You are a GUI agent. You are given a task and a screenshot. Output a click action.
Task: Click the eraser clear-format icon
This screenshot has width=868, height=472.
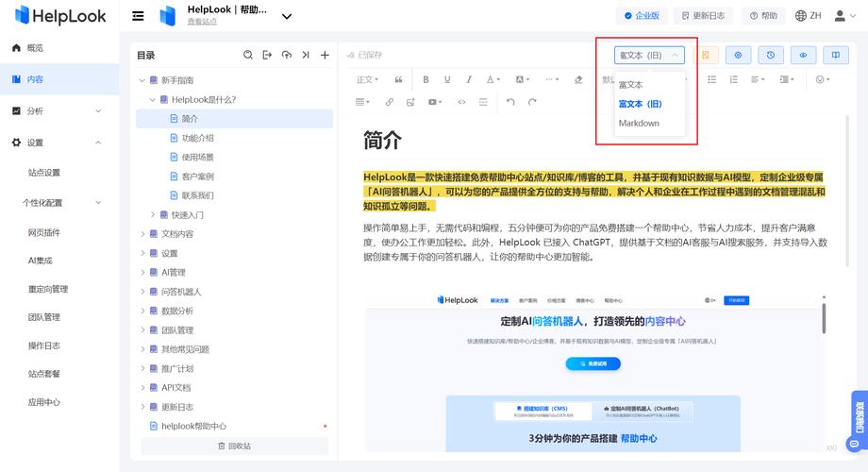[x=578, y=80]
